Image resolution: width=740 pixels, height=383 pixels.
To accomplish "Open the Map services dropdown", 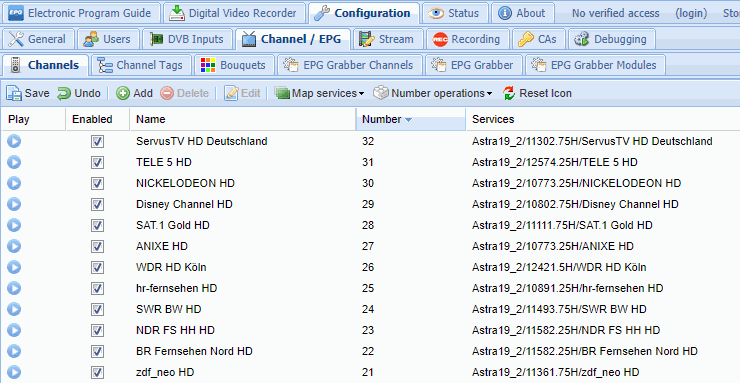I will tap(320, 93).
